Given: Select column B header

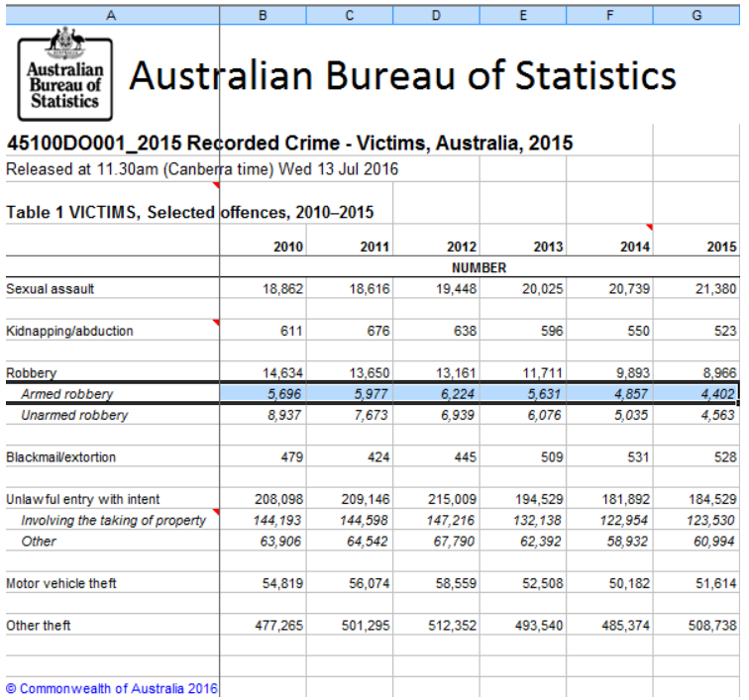Looking at the screenshot, I should pos(263,15).
